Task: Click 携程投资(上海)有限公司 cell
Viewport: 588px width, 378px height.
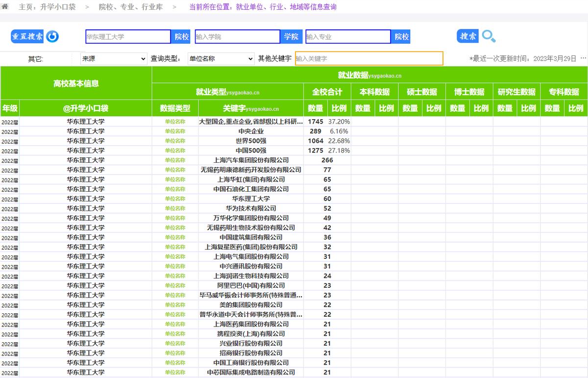Action: pos(251,334)
